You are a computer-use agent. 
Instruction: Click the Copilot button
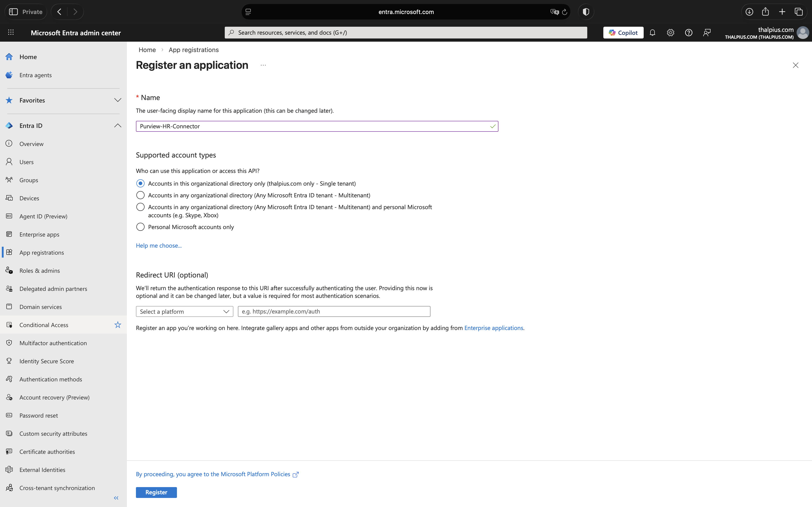[623, 33]
